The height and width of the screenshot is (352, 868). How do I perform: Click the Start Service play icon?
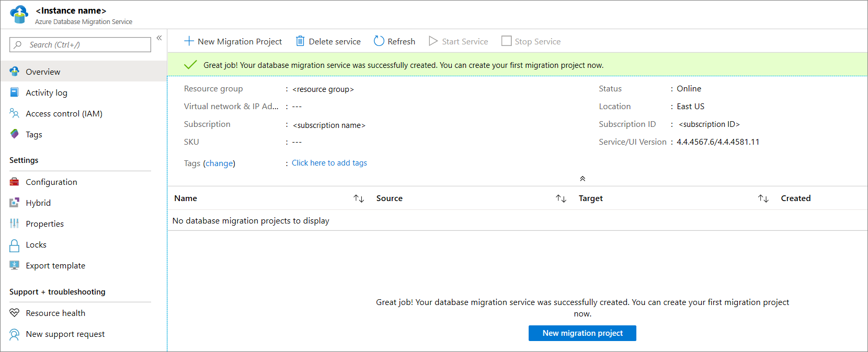433,41
